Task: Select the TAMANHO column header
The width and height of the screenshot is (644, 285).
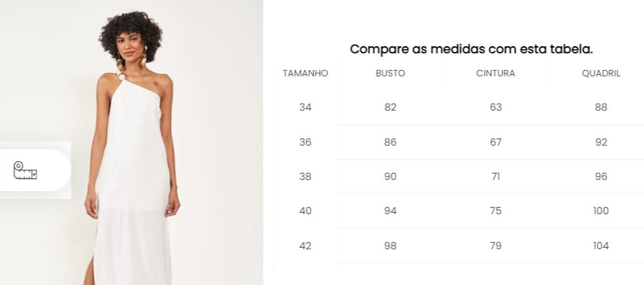Action: 305,74
